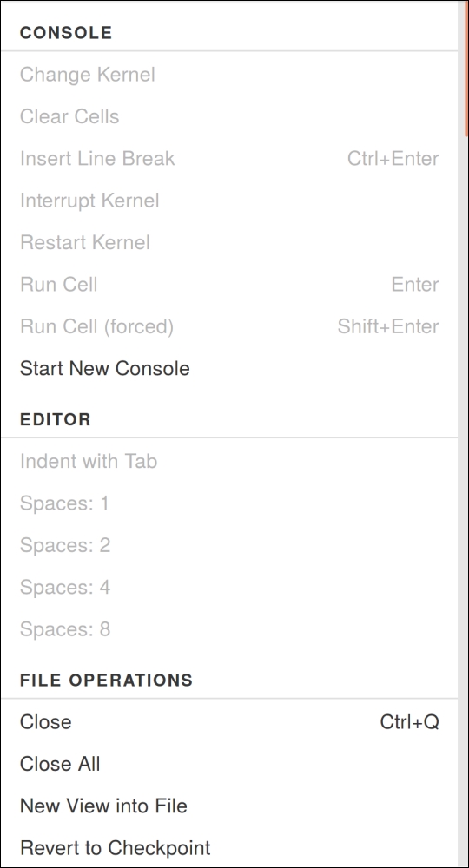Set indentation to Spaces: 1
Image resolution: width=469 pixels, height=868 pixels.
pos(229,503)
